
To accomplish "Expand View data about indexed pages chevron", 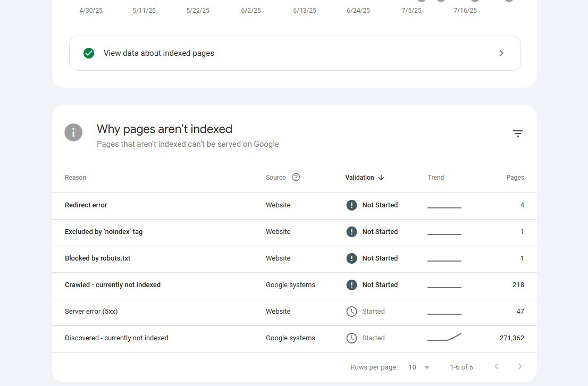I will pyautogui.click(x=501, y=53).
